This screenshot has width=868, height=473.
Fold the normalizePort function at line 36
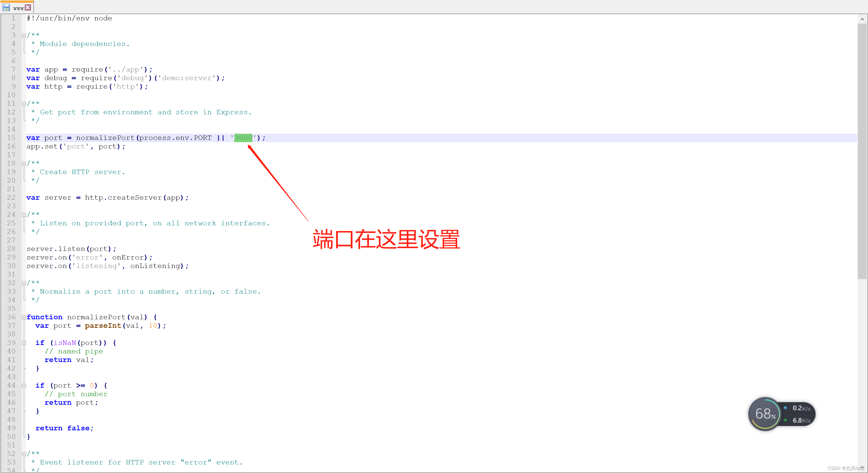click(24, 317)
